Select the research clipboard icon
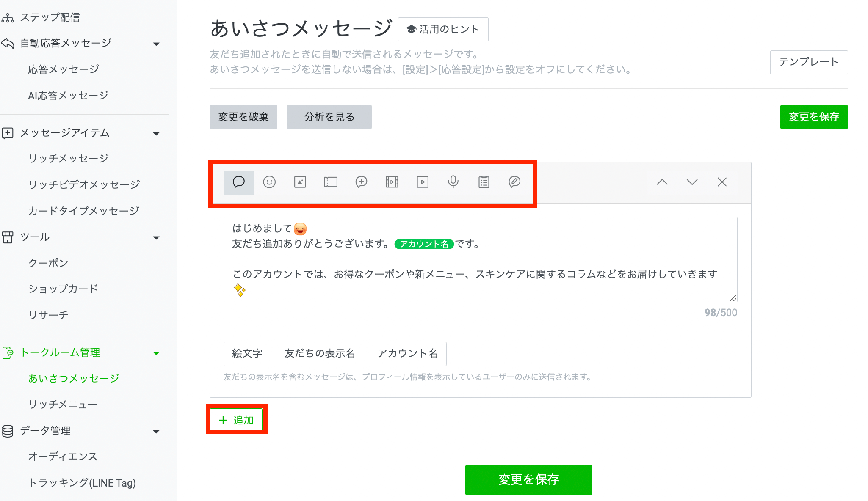The height and width of the screenshot is (501, 868). 484,182
